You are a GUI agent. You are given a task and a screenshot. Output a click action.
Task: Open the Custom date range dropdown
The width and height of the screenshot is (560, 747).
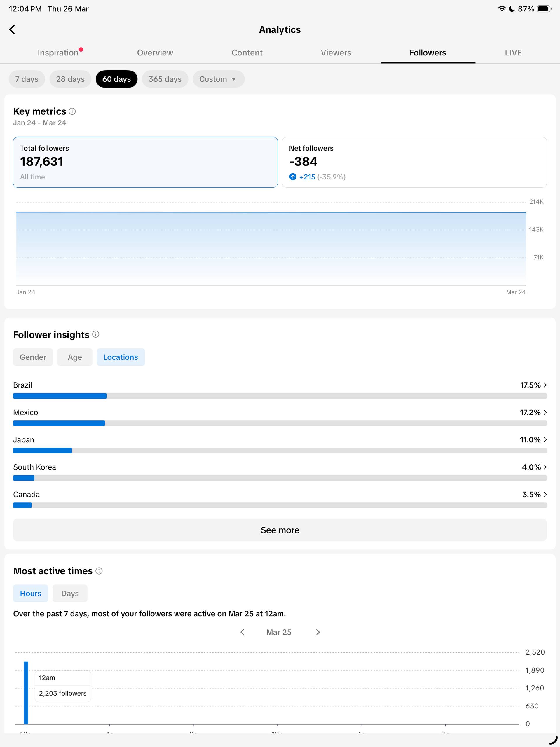coord(218,79)
